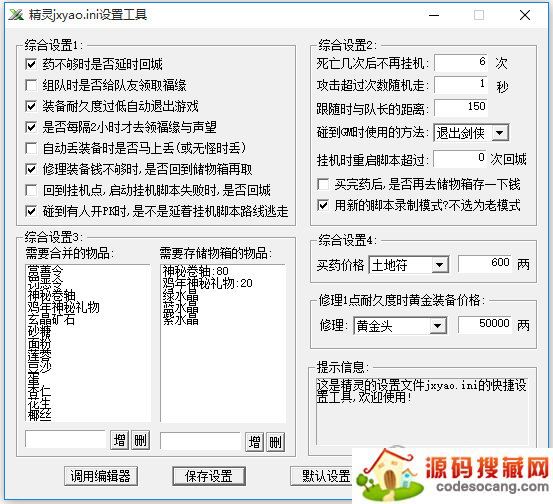
Task: Enable 买完药后再去储物箱存钱 checkbox
Action: [323, 184]
